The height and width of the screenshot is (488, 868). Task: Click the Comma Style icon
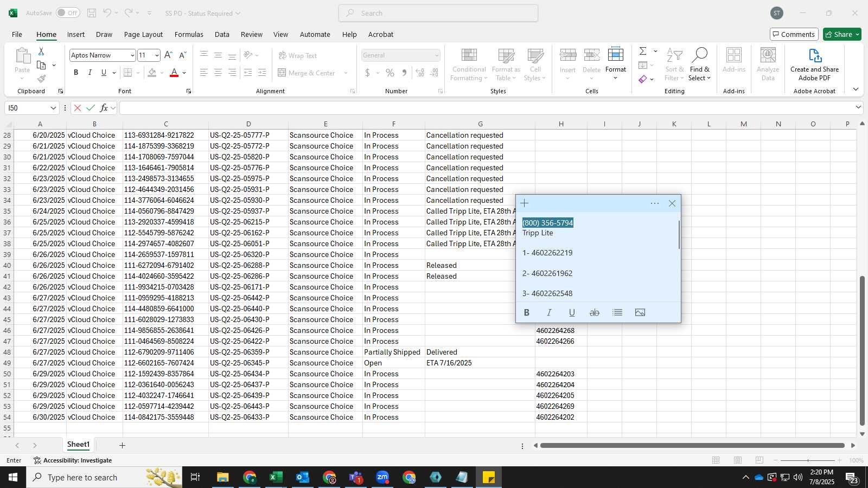(404, 73)
